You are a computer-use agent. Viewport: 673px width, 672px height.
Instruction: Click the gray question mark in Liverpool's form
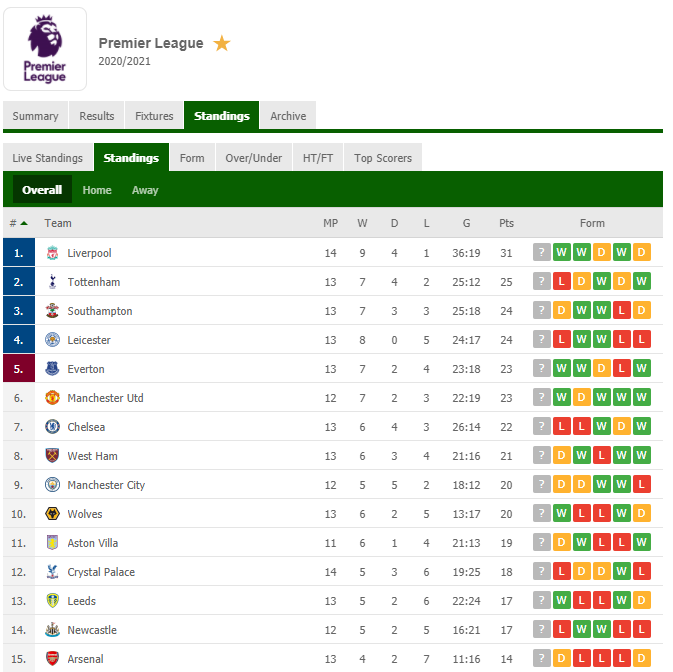[542, 252]
